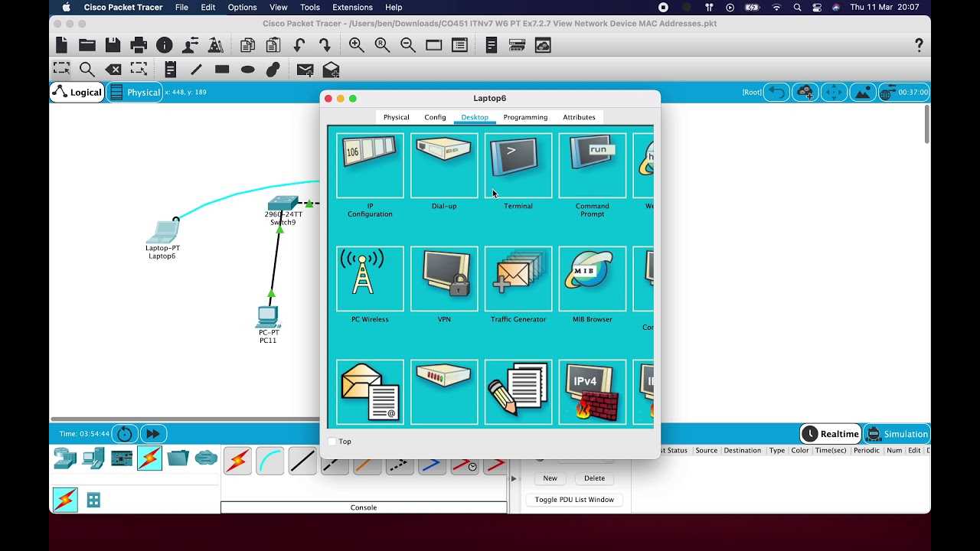Image resolution: width=980 pixels, height=551 pixels.
Task: Reset workspace zoom level
Action: coord(382,45)
